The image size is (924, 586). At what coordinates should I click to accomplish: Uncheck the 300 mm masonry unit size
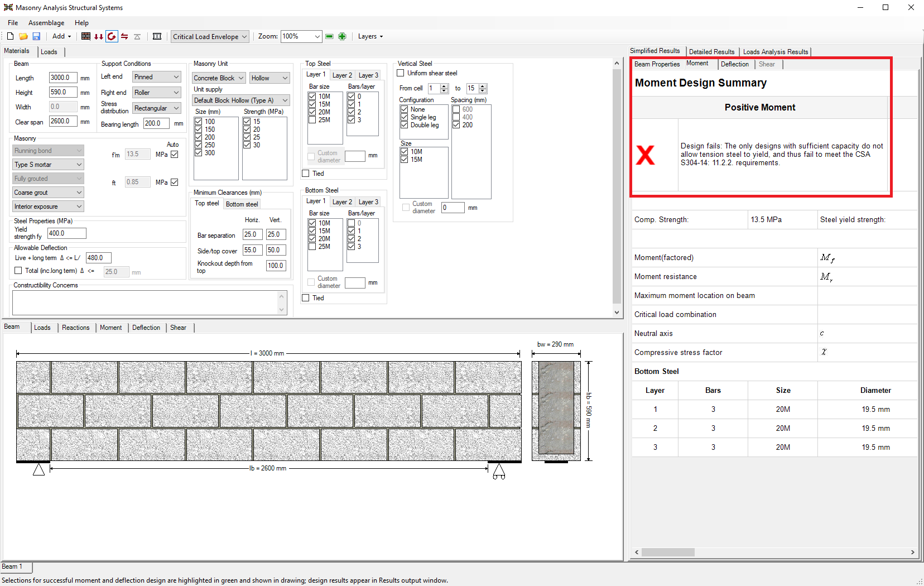pos(199,153)
